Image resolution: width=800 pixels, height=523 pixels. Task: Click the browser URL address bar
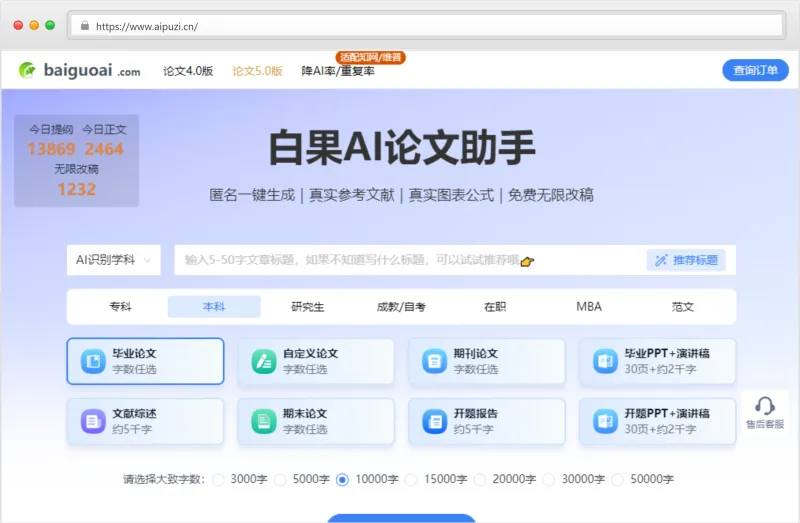[427, 26]
